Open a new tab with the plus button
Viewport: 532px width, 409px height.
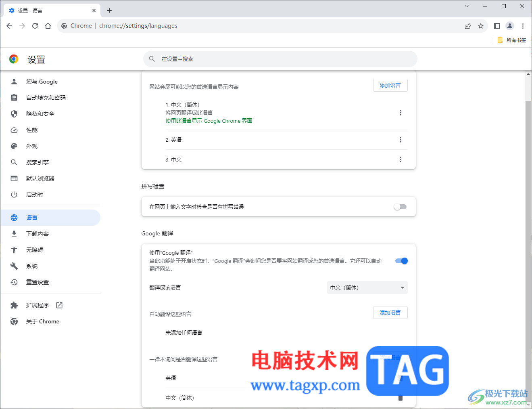tap(109, 10)
